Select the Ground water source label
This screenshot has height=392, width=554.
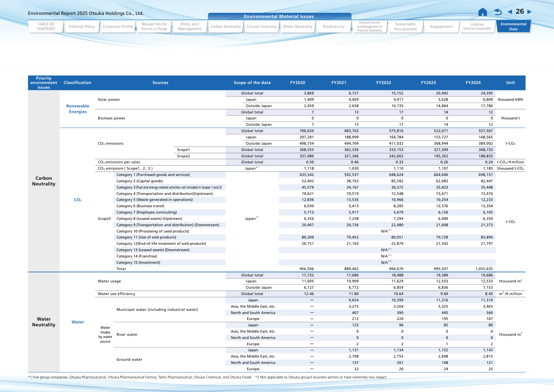(x=129, y=359)
